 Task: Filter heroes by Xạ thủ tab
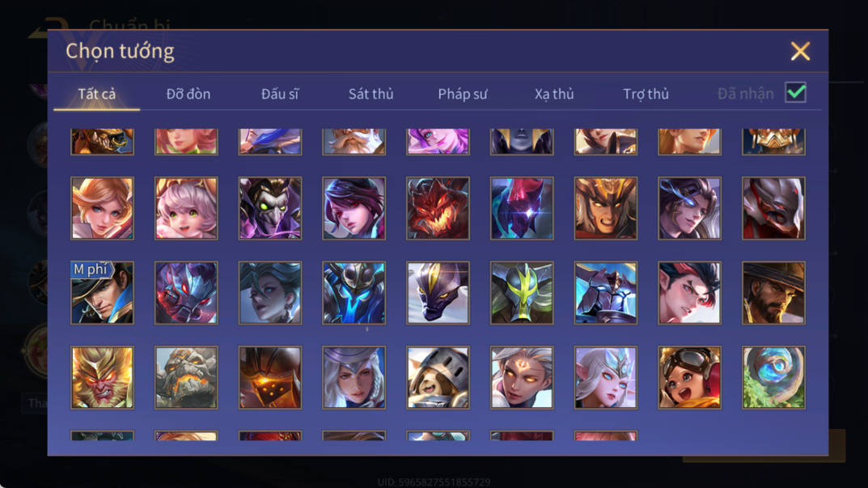pos(554,94)
